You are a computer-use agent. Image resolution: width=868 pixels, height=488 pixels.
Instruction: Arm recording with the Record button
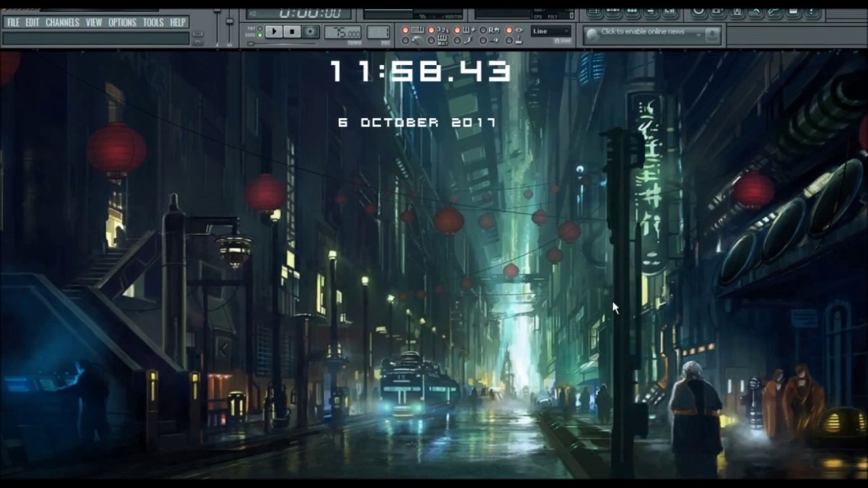click(x=311, y=31)
